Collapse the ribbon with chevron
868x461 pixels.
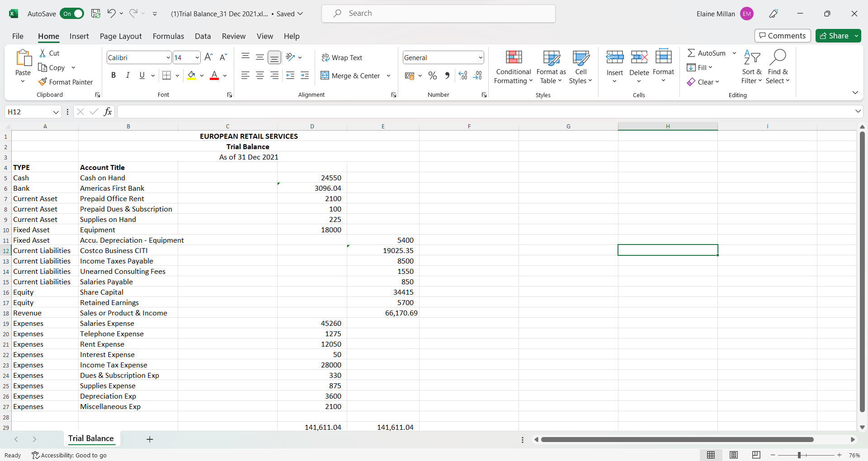[855, 93]
